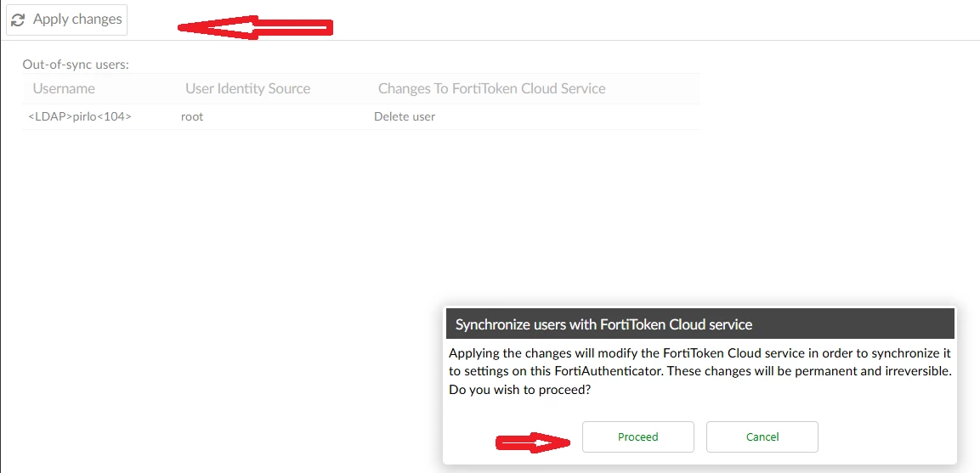The image size is (980, 473).
Task: Confirm sync with the Proceed button
Action: [x=638, y=436]
